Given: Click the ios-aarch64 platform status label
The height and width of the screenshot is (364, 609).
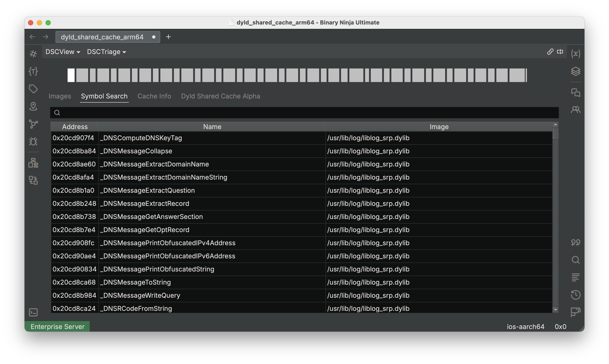Looking at the screenshot, I should pyautogui.click(x=525, y=326).
